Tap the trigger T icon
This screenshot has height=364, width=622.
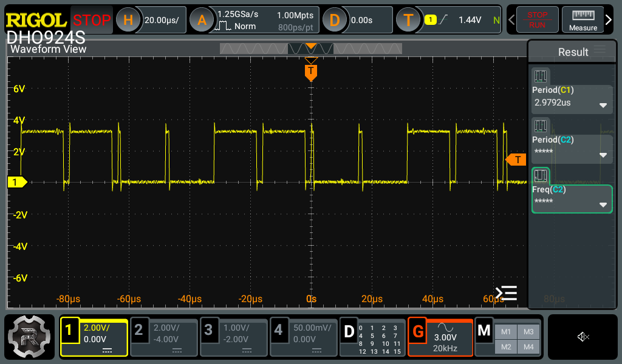pyautogui.click(x=408, y=20)
